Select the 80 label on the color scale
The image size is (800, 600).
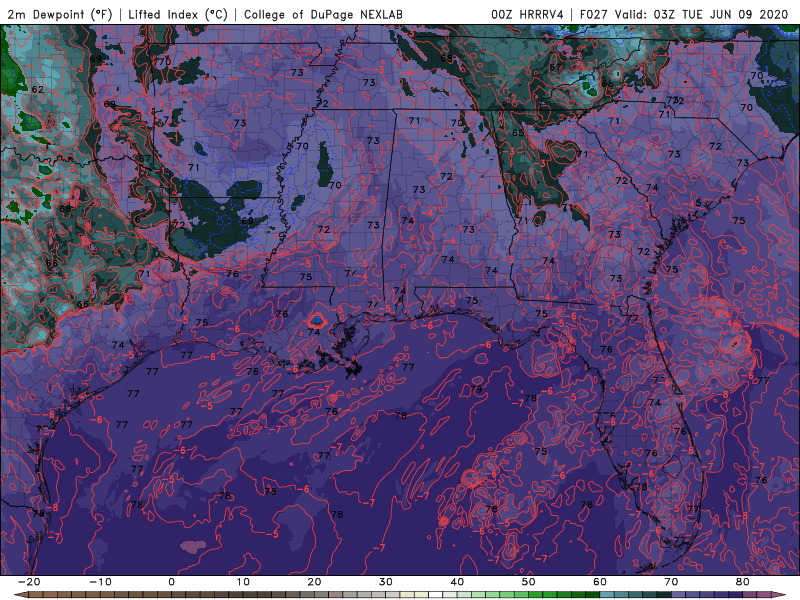tap(743, 582)
